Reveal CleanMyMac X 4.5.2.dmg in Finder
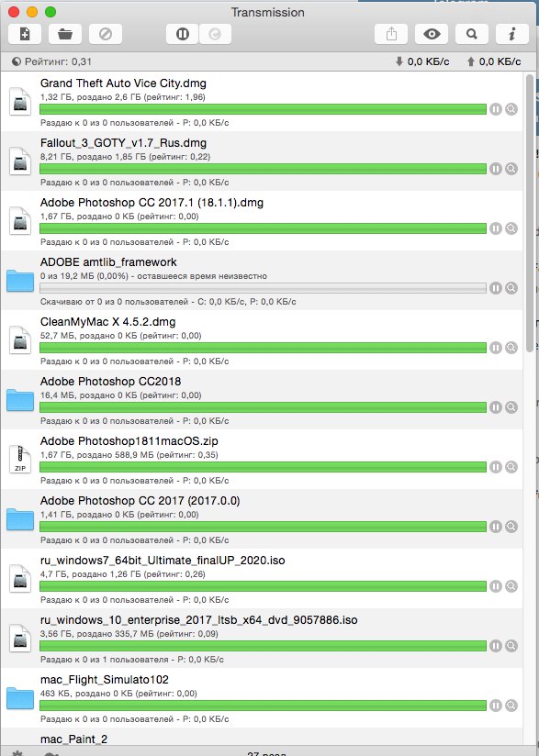This screenshot has width=539, height=756. click(511, 348)
